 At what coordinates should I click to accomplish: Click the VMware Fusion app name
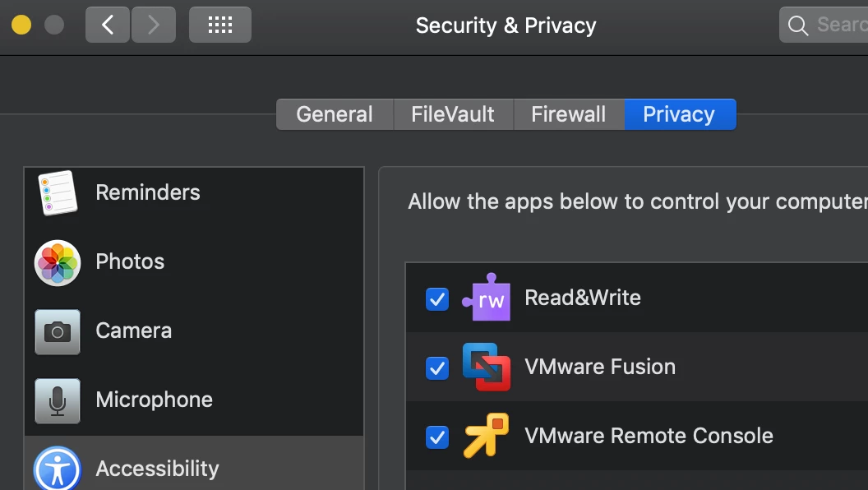(600, 367)
